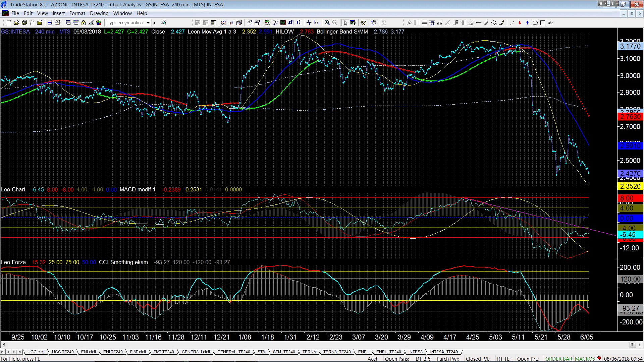Open the Help menu
Image resolution: width=644 pixels, height=362 pixels.
142,13
